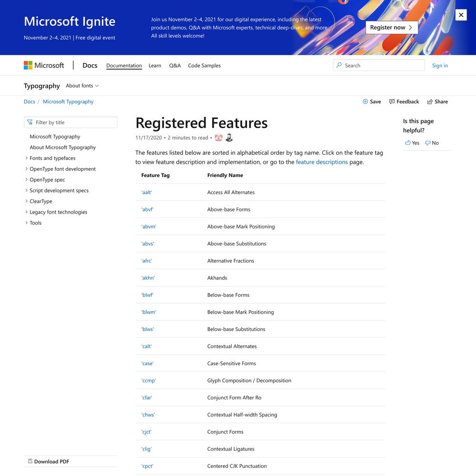The image size is (476, 476).
Task: Open the 'abvm' feature tag
Action: coord(149,227)
